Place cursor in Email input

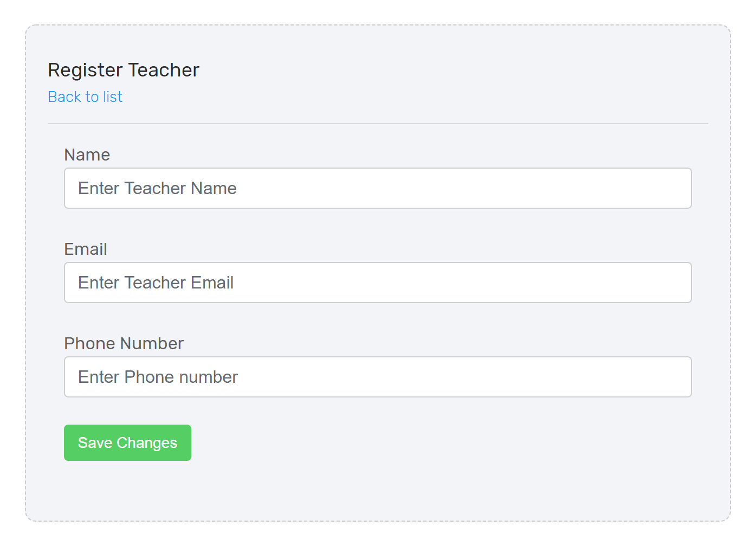coord(378,283)
